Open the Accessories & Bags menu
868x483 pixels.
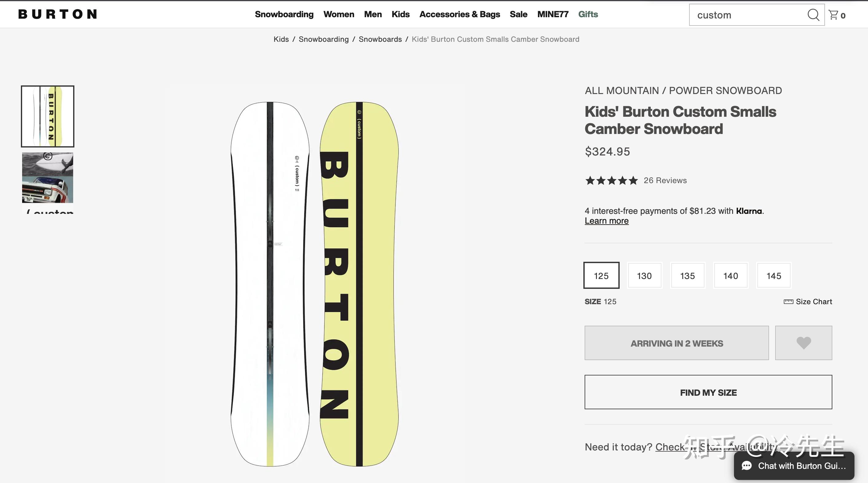[x=459, y=14]
